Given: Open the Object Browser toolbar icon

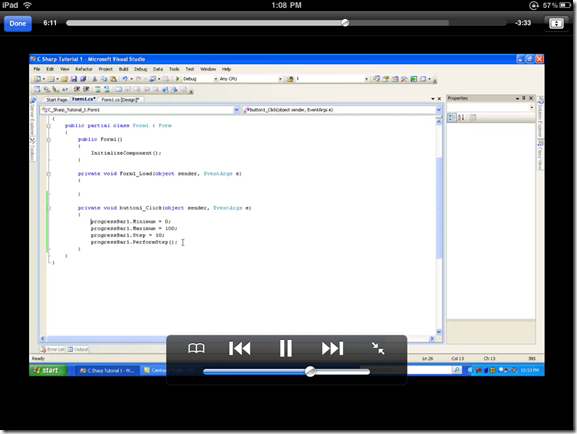Looking at the screenshot, I should pyautogui.click(x=395, y=79).
